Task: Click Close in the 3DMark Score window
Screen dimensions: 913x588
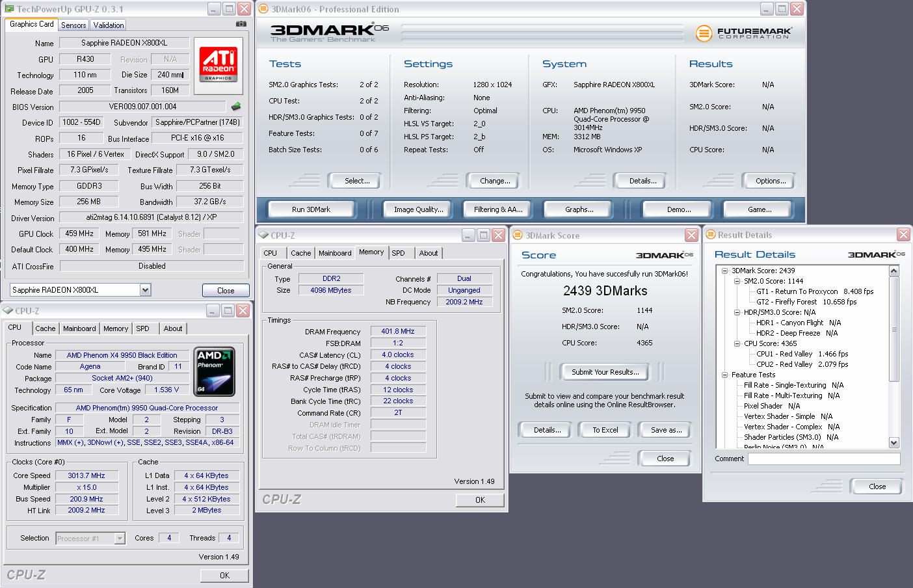Action: [665, 459]
